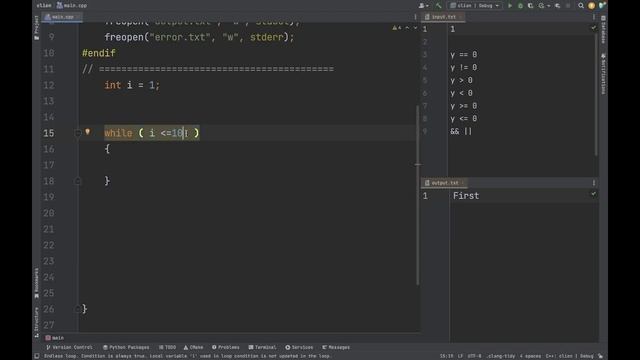Open the Terminal tool window
Image resolution: width=640 pixels, height=360 pixels.
[262, 347]
